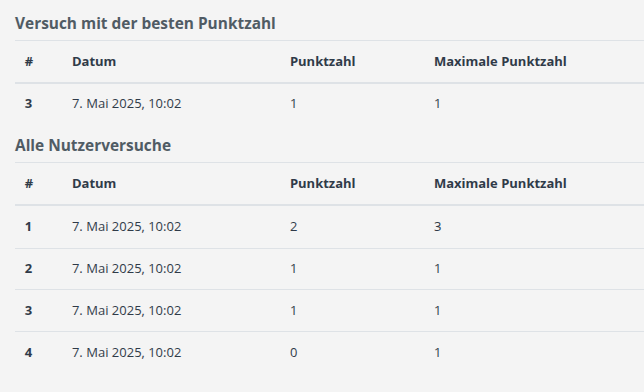Click date of the best attempt row
This screenshot has height=392, width=644.
pos(126,104)
